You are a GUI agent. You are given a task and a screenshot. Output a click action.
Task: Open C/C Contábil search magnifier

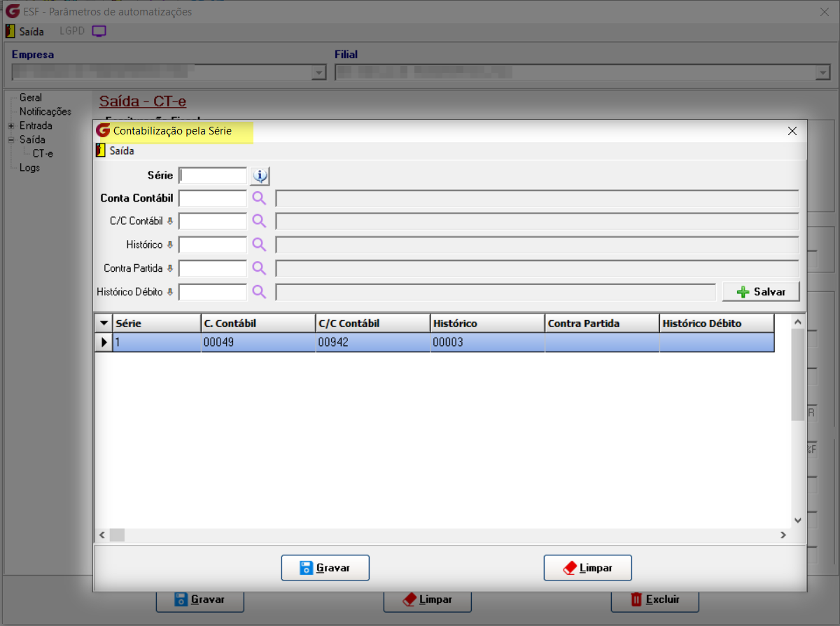(x=259, y=221)
